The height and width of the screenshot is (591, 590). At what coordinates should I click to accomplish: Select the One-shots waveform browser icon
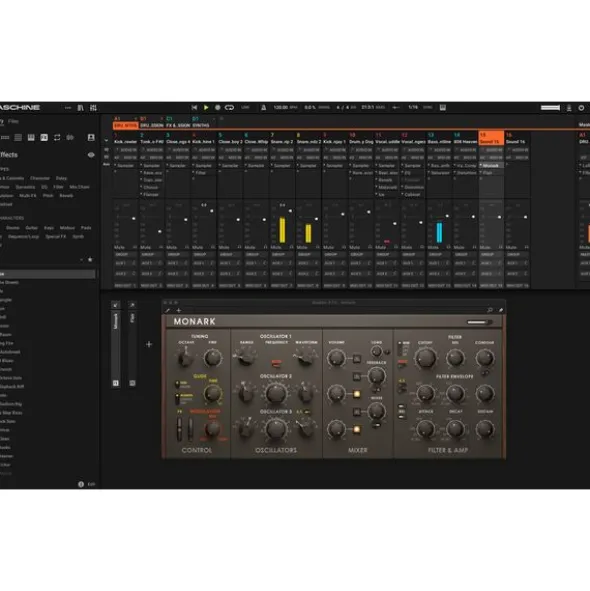coord(70,138)
